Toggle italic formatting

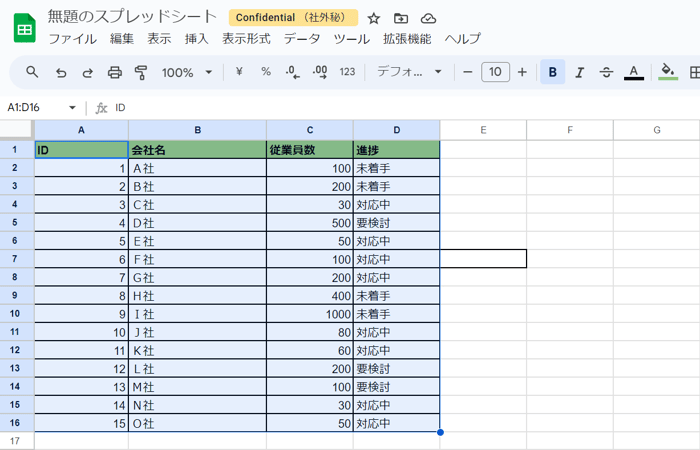pyautogui.click(x=579, y=72)
